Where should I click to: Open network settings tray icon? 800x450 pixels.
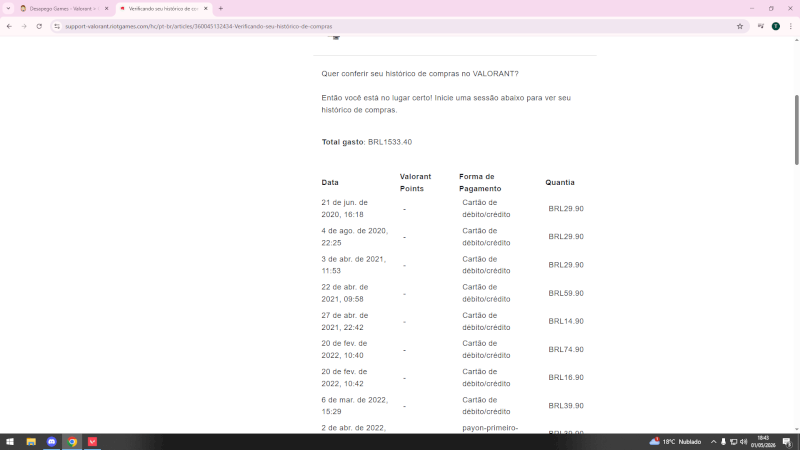[x=733, y=442]
